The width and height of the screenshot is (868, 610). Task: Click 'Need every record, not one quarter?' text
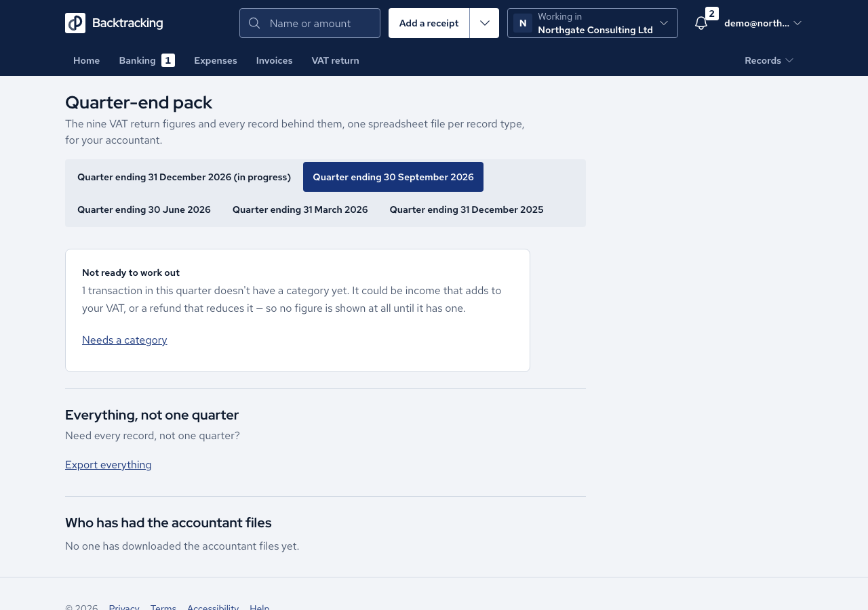[153, 436]
